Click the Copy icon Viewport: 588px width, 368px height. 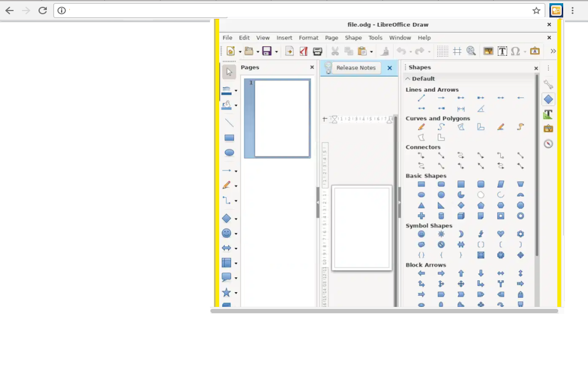click(x=349, y=51)
